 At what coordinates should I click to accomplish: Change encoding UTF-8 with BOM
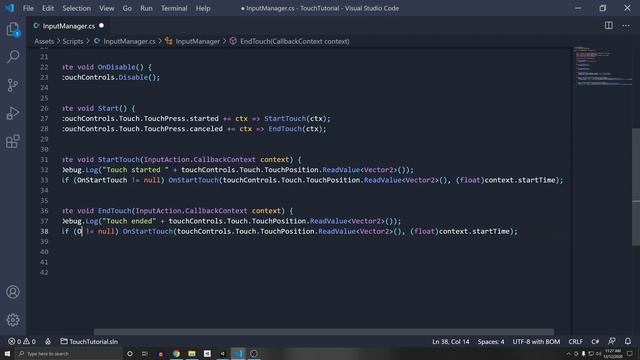click(x=536, y=341)
